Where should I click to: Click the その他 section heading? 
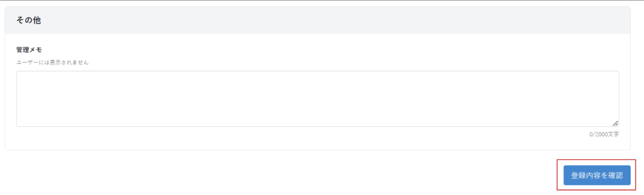[x=29, y=20]
